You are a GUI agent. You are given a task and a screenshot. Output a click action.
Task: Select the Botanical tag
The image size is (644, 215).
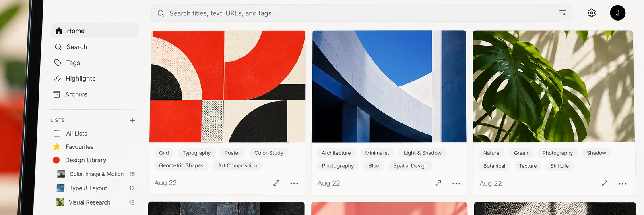click(x=494, y=166)
